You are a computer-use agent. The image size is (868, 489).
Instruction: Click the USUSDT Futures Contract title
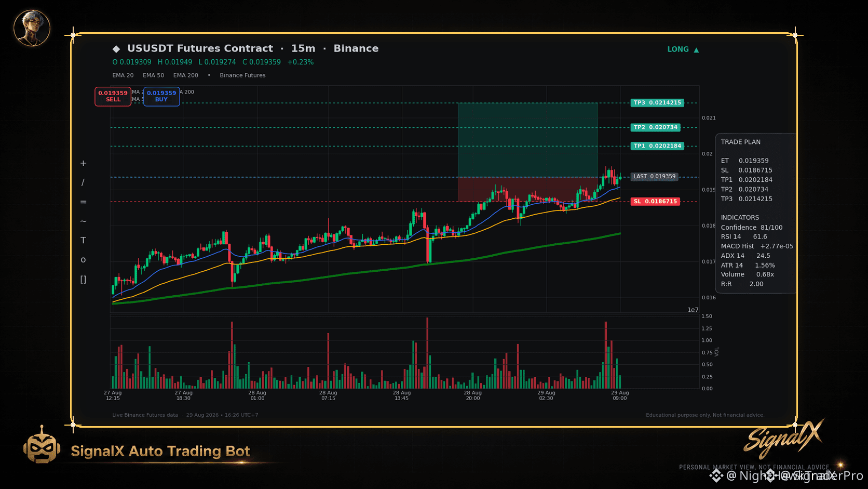200,48
